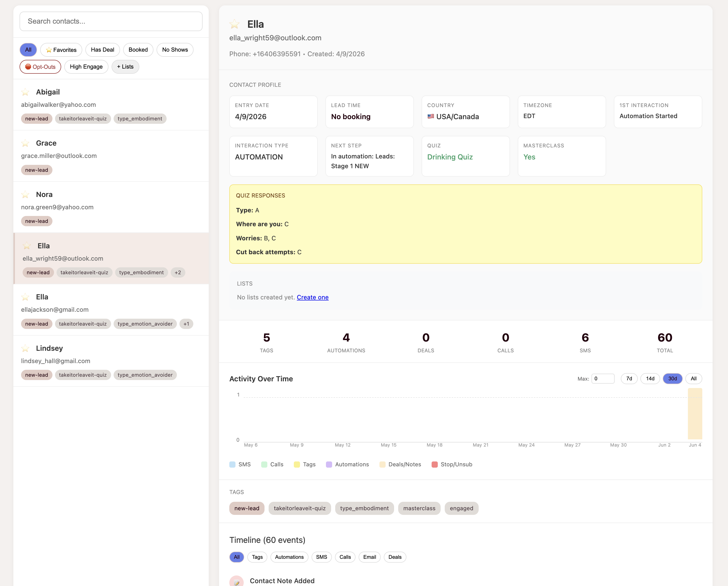Image resolution: width=728 pixels, height=586 pixels.
Task: Star the Ella profile header
Action: (234, 24)
